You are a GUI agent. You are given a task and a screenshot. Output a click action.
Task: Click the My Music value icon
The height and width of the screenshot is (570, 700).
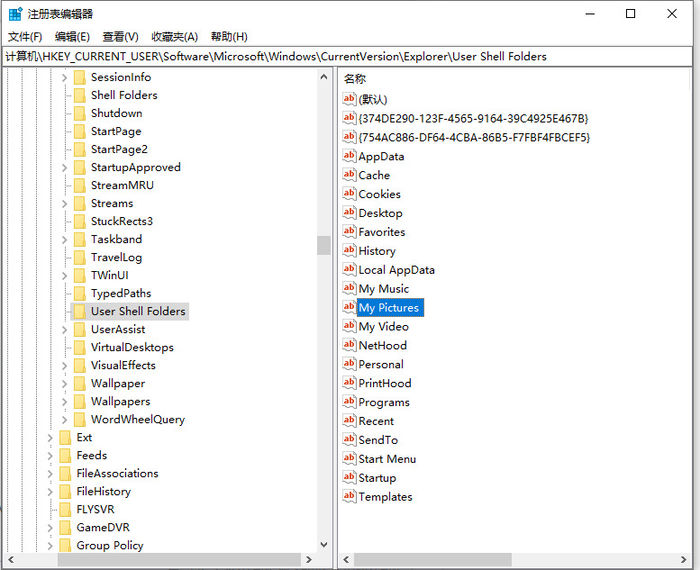(350, 288)
